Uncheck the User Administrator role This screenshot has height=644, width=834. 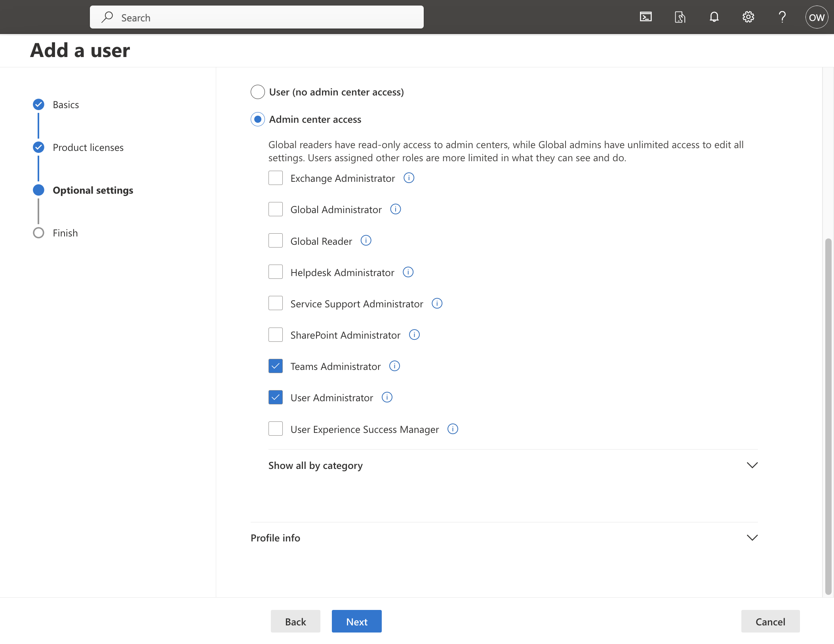point(276,397)
